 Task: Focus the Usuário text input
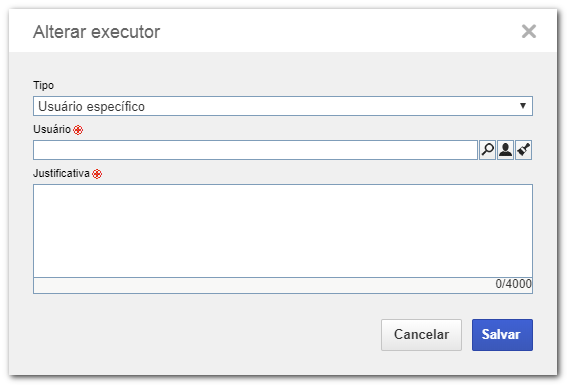(x=255, y=150)
